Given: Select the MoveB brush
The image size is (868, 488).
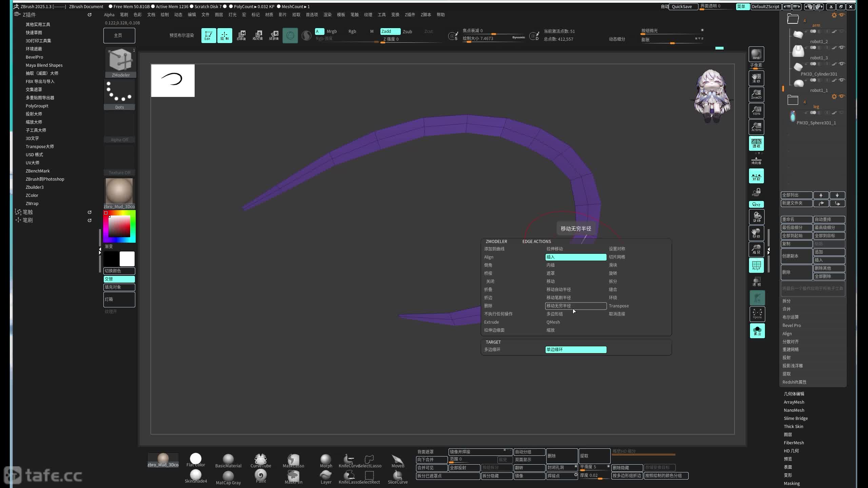Looking at the screenshot, I should 397,461.
